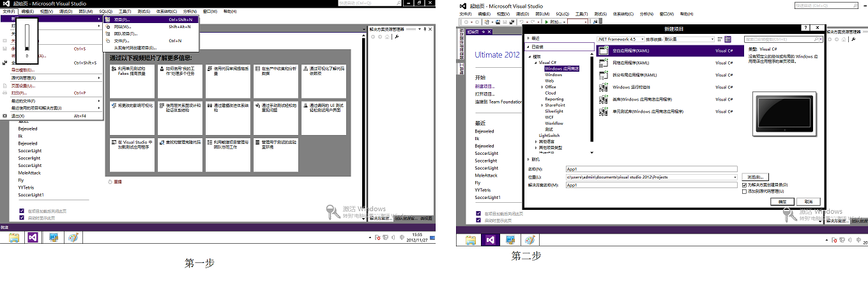Click Visual Studio icon on the right taskbar
This screenshot has height=286, width=868.
tap(491, 240)
